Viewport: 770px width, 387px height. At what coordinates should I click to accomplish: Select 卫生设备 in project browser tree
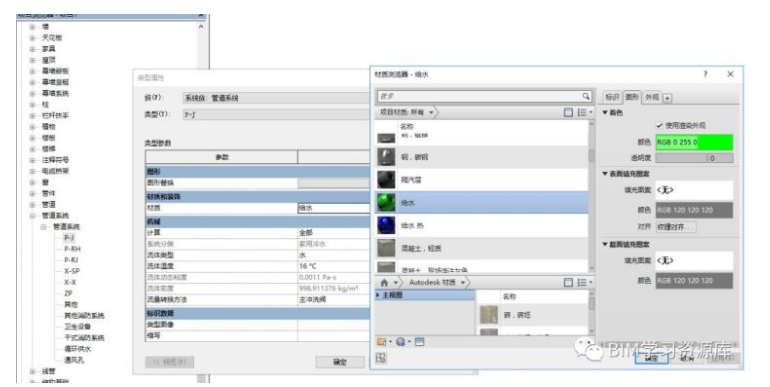pyautogui.click(x=78, y=327)
